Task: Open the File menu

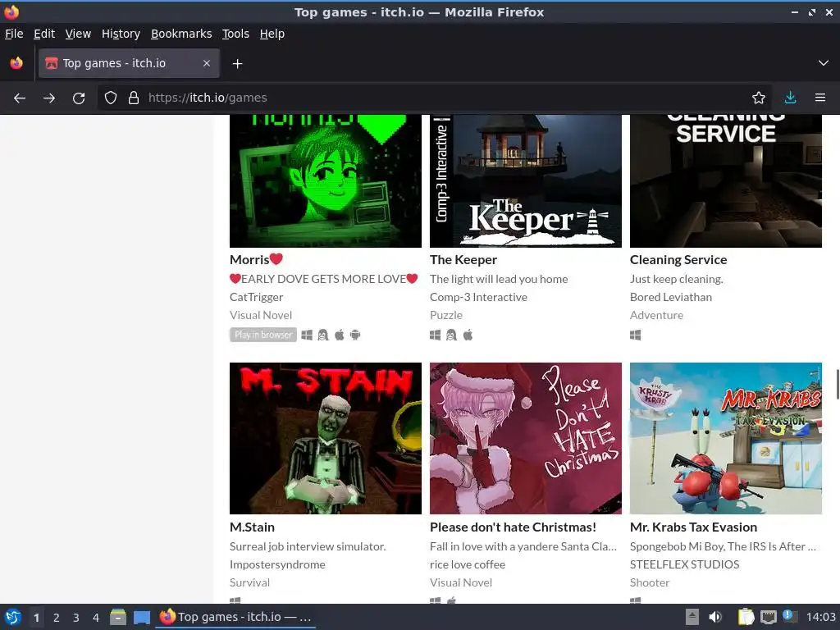Action: click(x=14, y=34)
